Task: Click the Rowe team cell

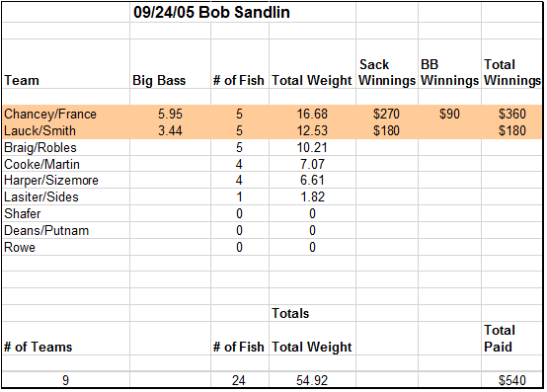Action: [x=20, y=247]
